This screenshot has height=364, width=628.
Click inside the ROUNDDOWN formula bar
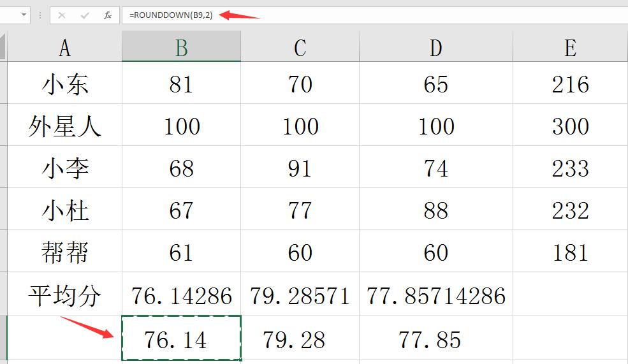[374, 15]
